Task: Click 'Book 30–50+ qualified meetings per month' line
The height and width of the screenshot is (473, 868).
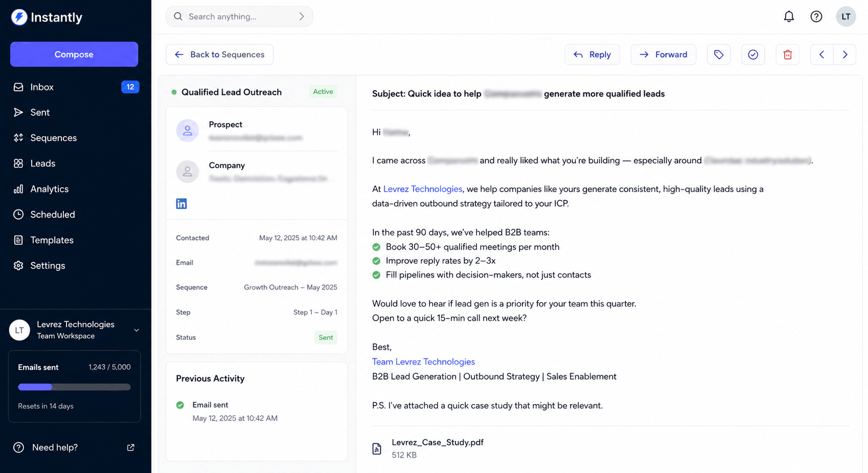Action: (x=472, y=247)
